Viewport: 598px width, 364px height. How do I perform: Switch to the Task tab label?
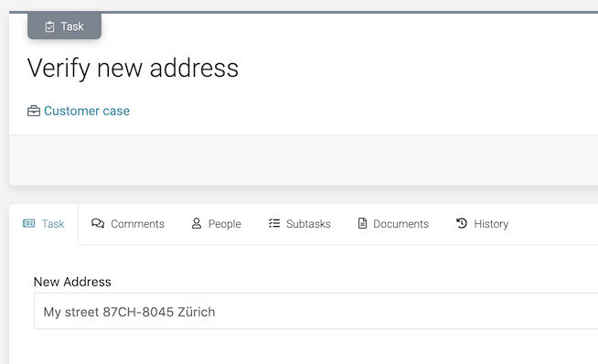coord(53,224)
